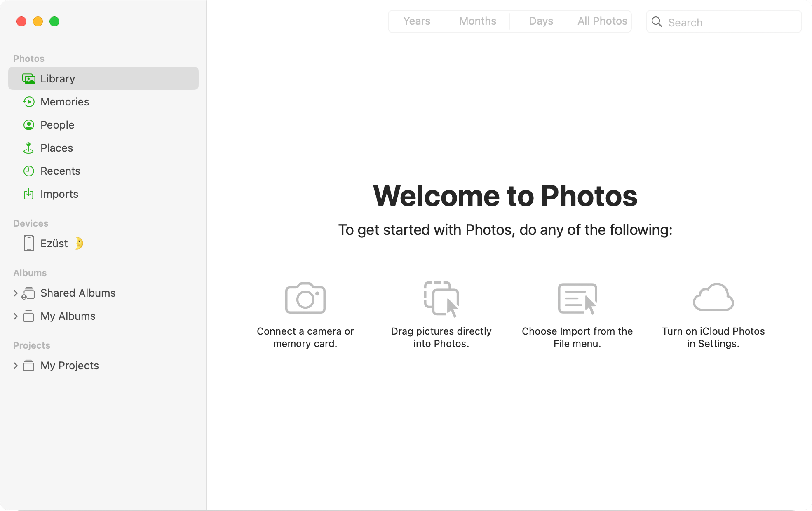Click the My Projects folder icon
The image size is (812, 511).
28,366
